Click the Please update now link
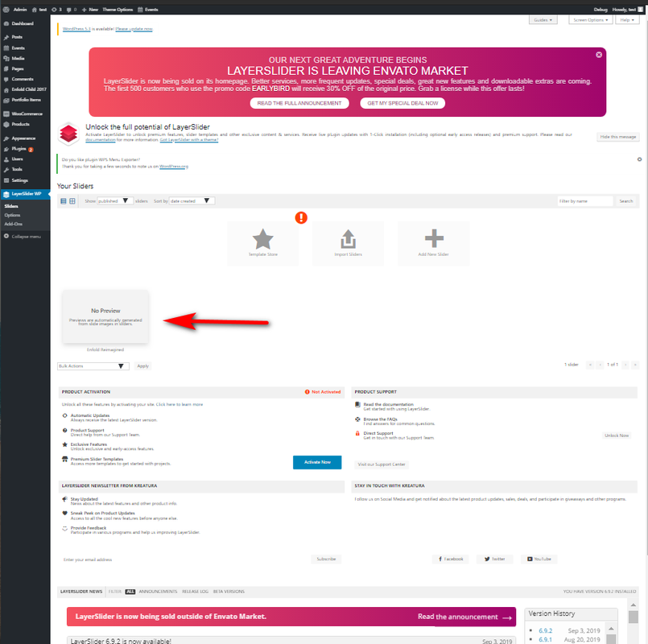Image resolution: width=648 pixels, height=644 pixels. [x=134, y=29]
